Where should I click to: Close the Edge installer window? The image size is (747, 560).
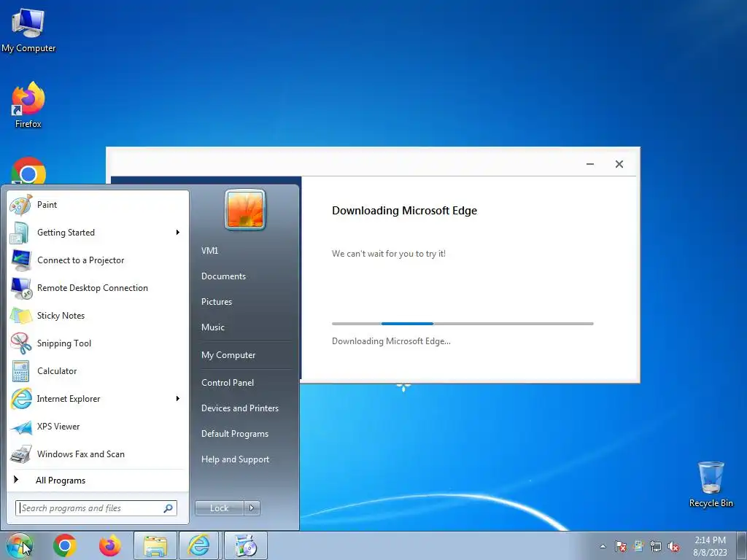click(x=619, y=164)
